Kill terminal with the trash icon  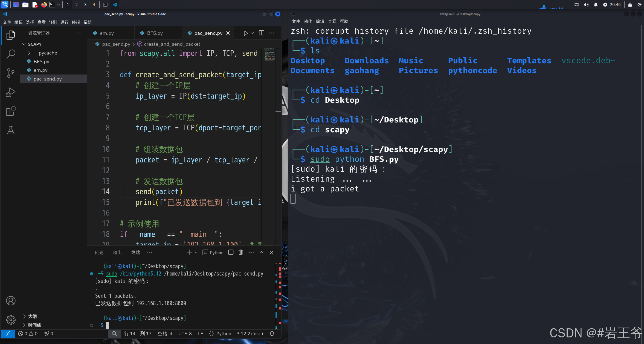tap(240, 252)
